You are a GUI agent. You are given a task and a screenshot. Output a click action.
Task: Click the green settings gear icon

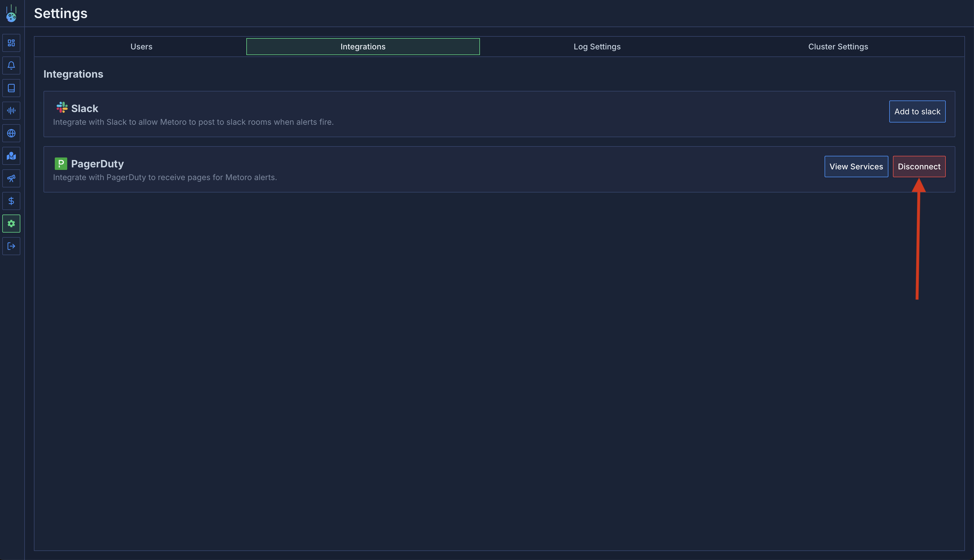point(11,224)
